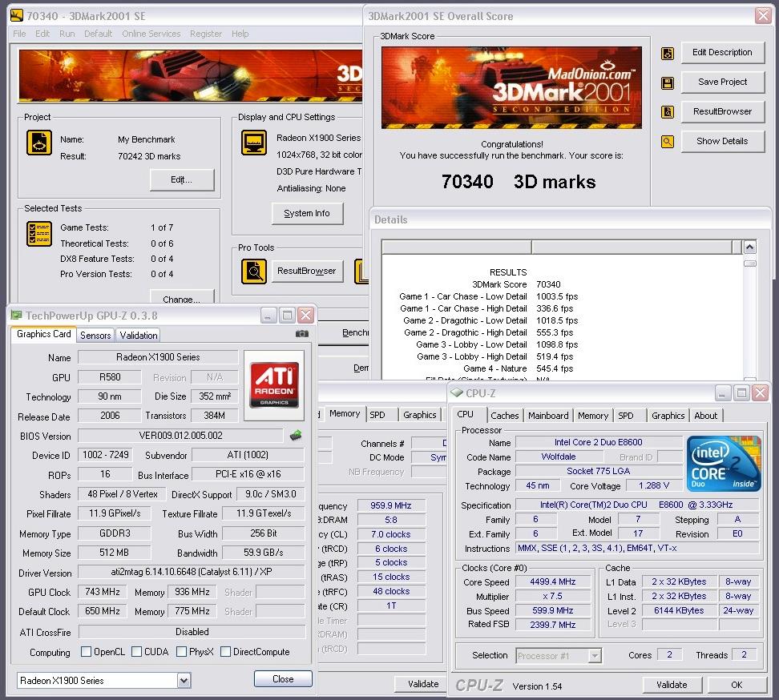Viewport: 779px width, 700px height.
Task: Click the 3DMark2001 SE title bar icon
Action: 17,15
